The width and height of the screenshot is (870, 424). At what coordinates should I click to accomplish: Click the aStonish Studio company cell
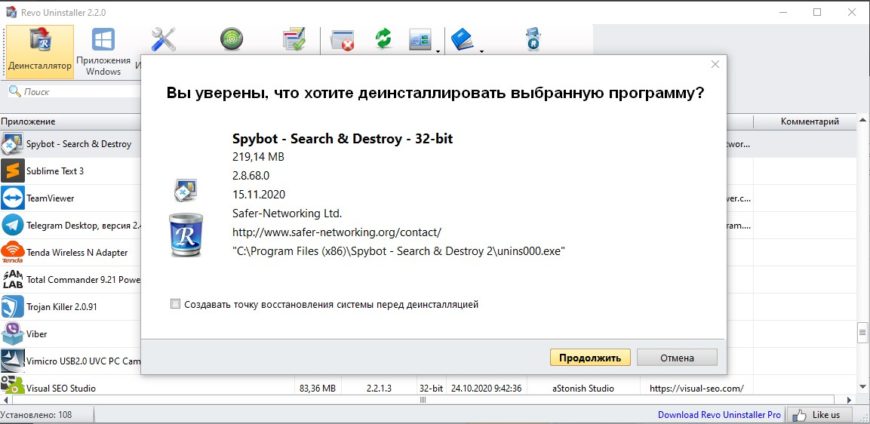[584, 388]
